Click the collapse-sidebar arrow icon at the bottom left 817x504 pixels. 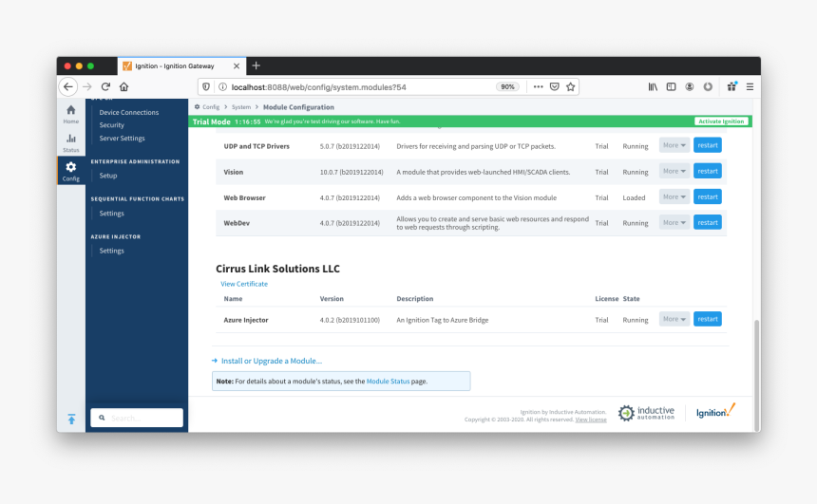[x=71, y=420]
